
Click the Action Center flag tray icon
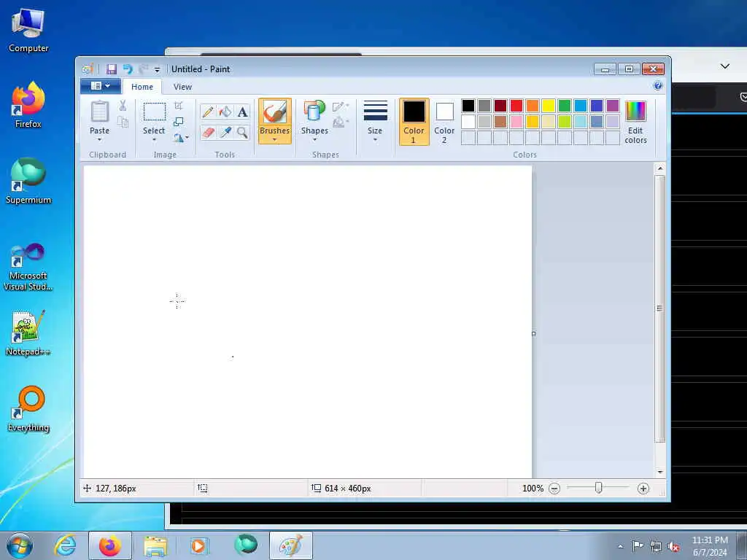(x=638, y=546)
